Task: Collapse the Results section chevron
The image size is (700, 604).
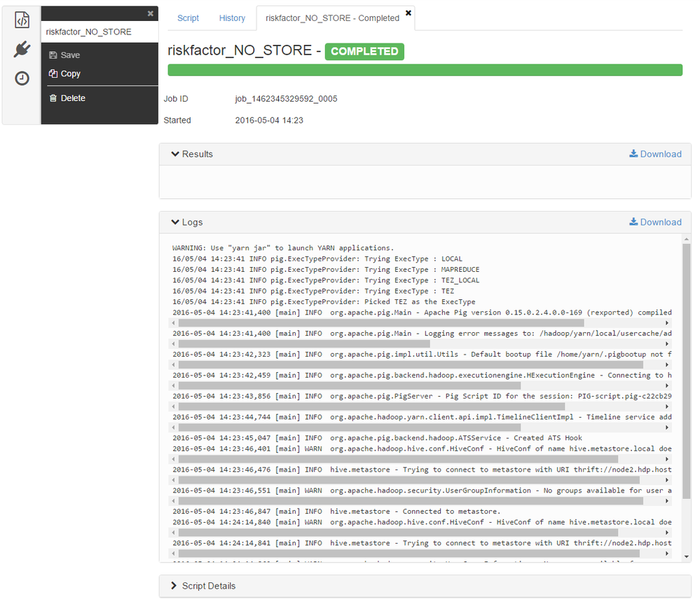Action: 175,154
